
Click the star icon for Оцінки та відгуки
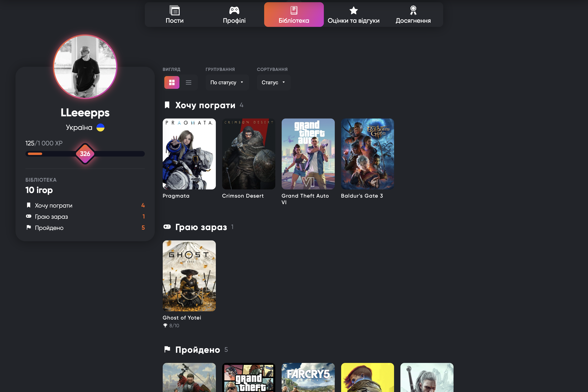coord(353,11)
